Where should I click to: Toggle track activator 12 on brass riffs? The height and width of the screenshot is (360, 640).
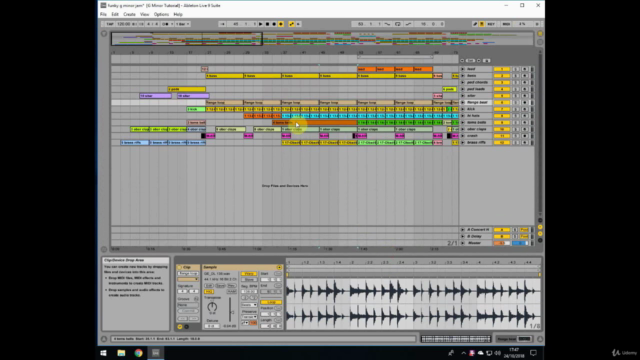click(x=502, y=142)
